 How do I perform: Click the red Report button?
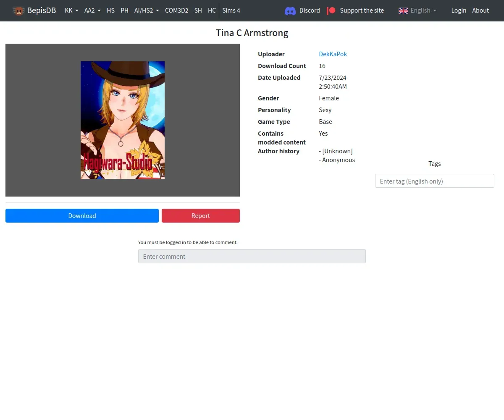tap(201, 215)
